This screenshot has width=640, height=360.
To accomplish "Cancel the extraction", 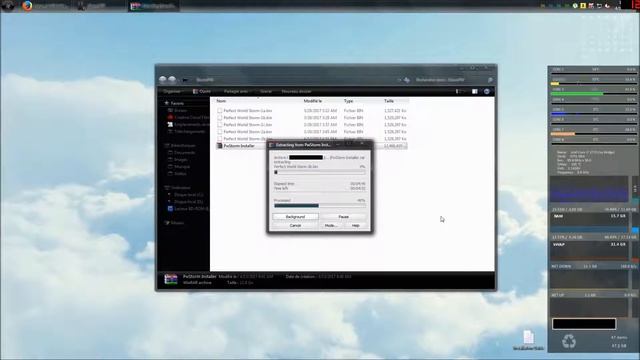I will click(x=296, y=226).
